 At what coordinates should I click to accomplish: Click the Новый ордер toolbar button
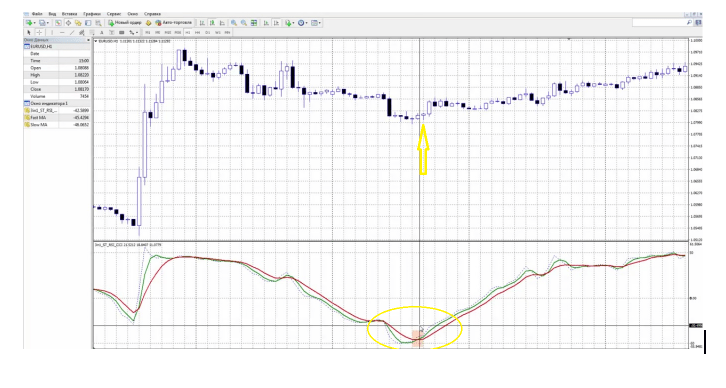[125, 23]
